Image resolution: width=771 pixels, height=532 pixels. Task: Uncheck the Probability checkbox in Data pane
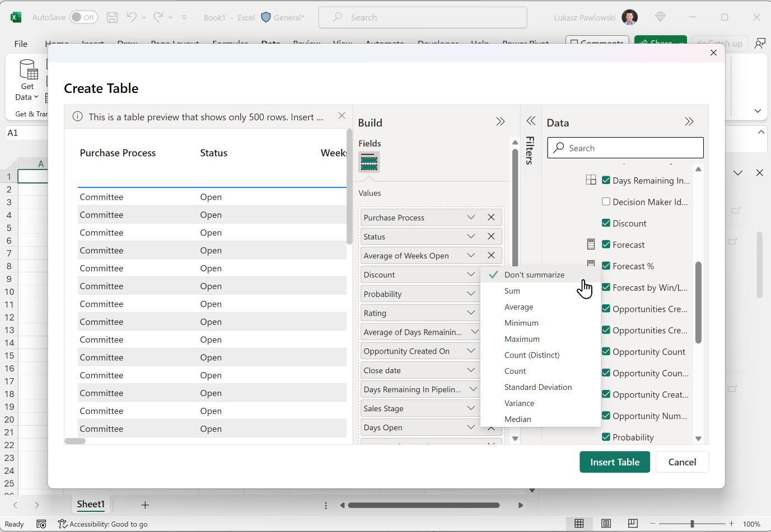point(606,437)
